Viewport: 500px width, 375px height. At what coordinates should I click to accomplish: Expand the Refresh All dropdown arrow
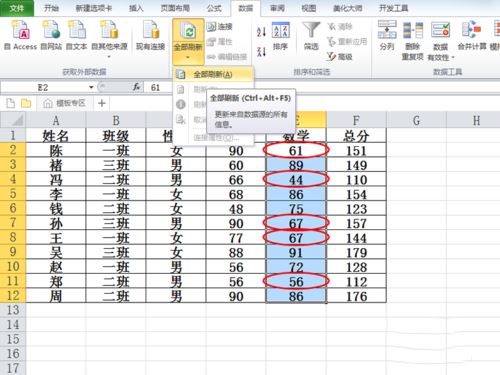(188, 58)
